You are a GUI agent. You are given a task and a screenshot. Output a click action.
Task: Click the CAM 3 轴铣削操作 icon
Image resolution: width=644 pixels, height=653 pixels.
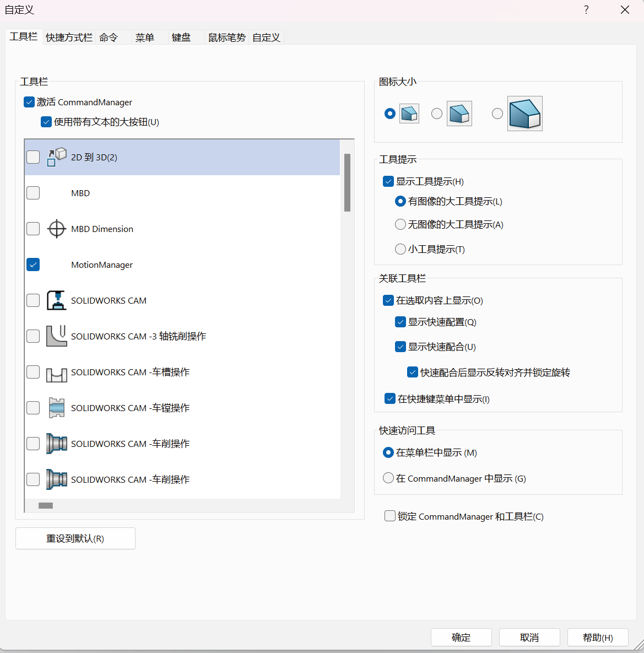[x=56, y=336]
